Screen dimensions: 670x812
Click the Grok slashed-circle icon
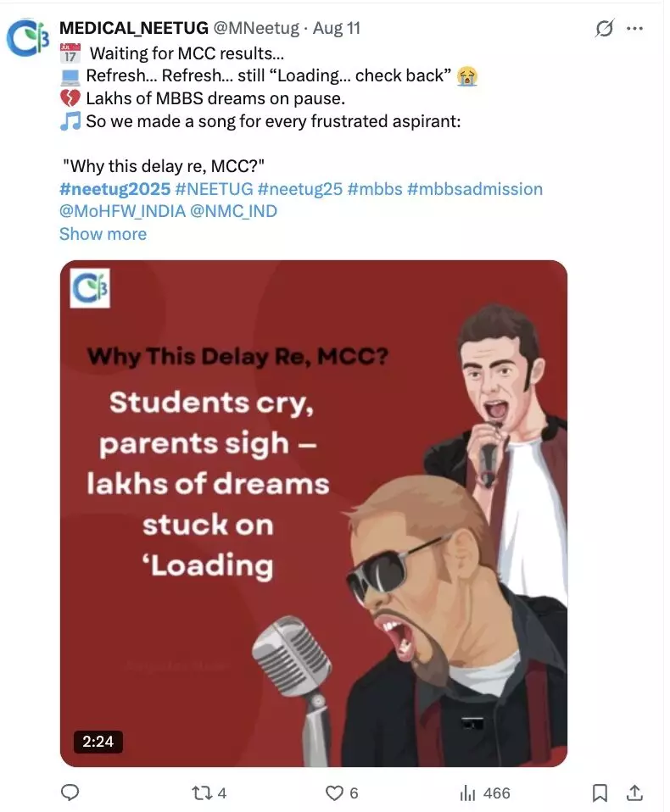click(x=604, y=29)
